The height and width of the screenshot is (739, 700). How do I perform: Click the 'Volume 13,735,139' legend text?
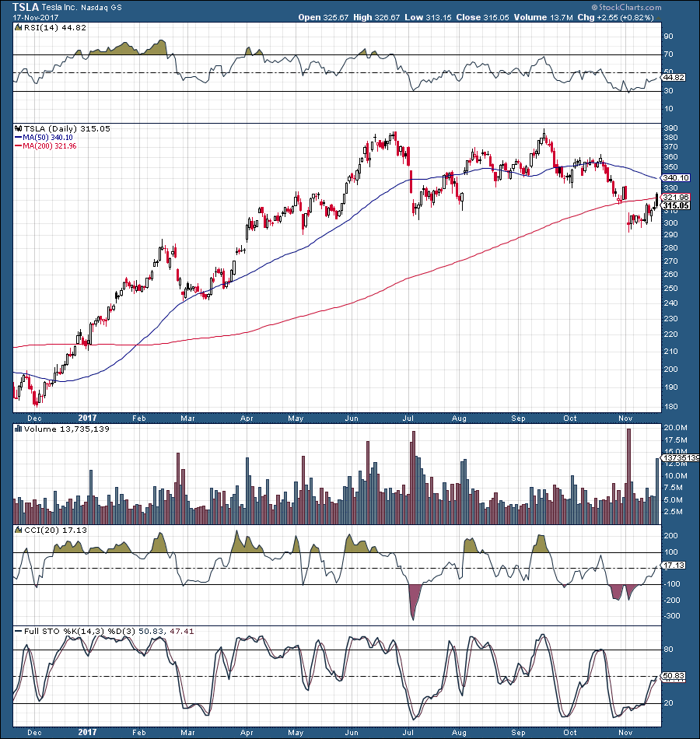click(x=66, y=429)
